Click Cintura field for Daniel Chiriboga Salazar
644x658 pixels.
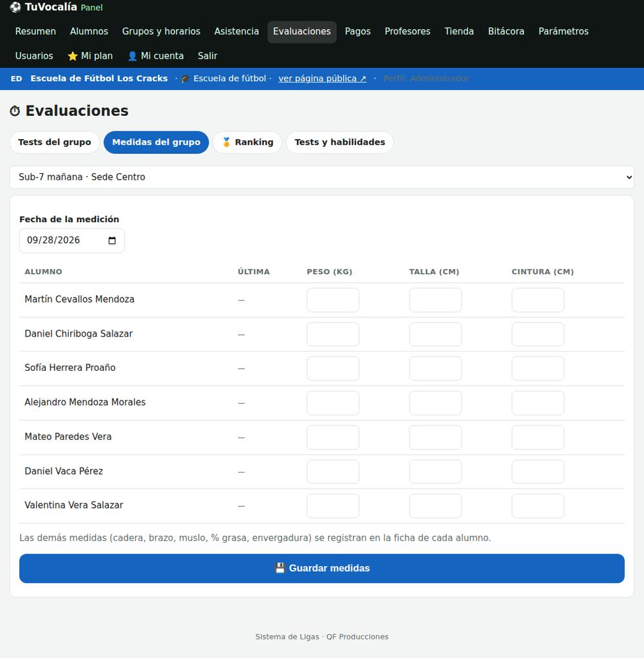coord(538,334)
